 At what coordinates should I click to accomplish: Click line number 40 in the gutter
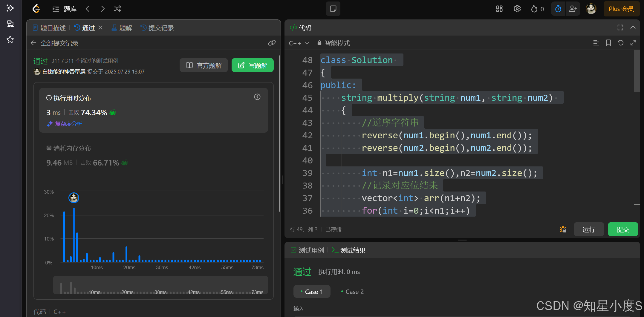coord(308,160)
